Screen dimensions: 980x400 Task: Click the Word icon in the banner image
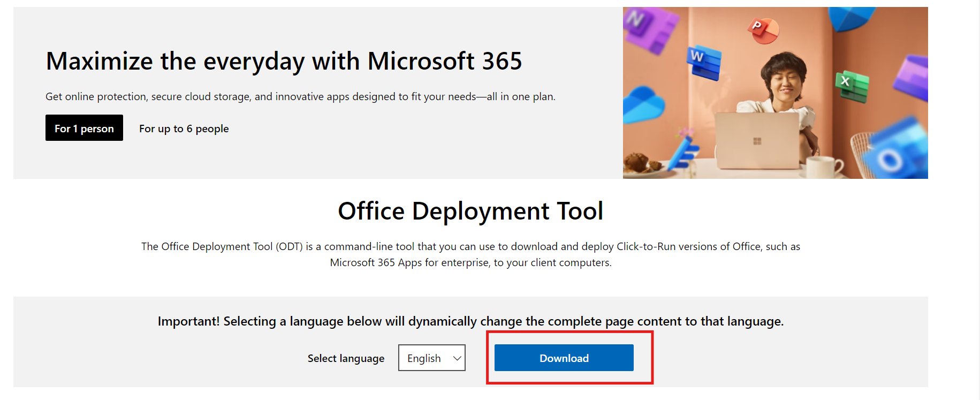(704, 62)
